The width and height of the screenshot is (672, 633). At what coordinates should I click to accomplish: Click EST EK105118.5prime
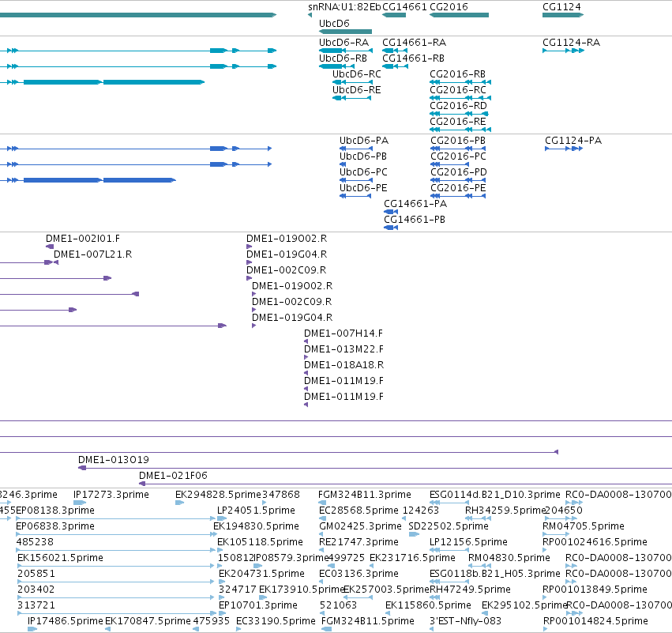pos(260,542)
